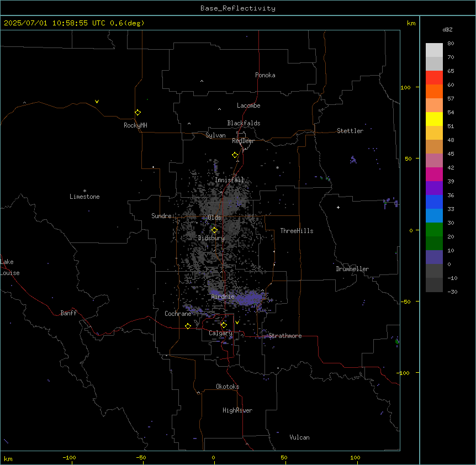This screenshot has height=465, width=476.
Task: Click the Sylvan label
Action: click(215, 135)
